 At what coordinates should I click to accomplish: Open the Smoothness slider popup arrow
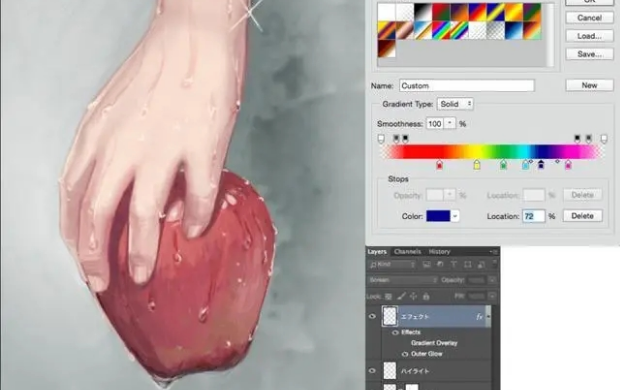450,124
